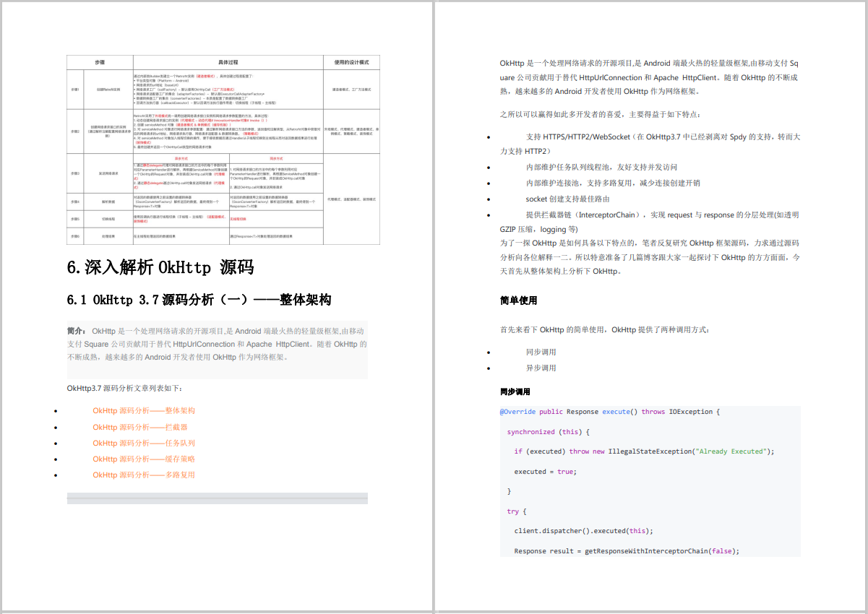The width and height of the screenshot is (868, 614).
Task: Click the '步骤' table header cell
Action: pos(100,63)
